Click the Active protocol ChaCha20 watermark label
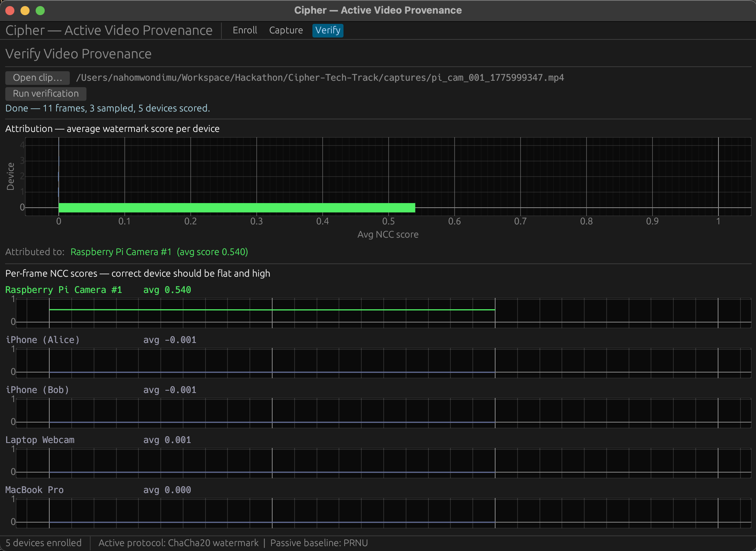This screenshot has height=551, width=756. (x=178, y=543)
